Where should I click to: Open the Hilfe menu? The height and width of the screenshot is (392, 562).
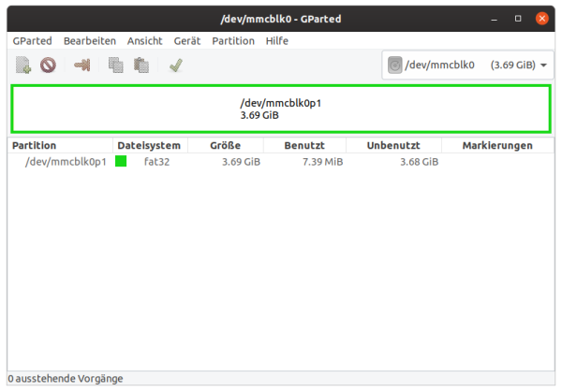(277, 41)
